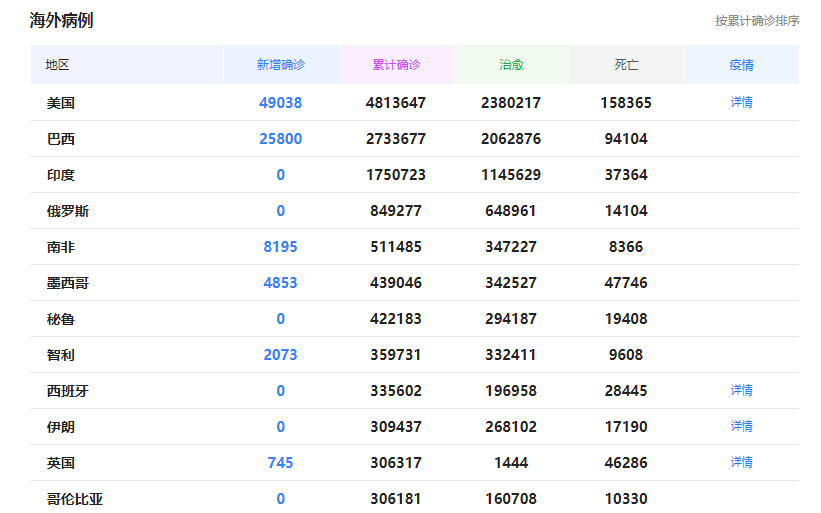Click the 新增确诊 column header
Viewport: 821px width, 513px height.
tap(281, 64)
